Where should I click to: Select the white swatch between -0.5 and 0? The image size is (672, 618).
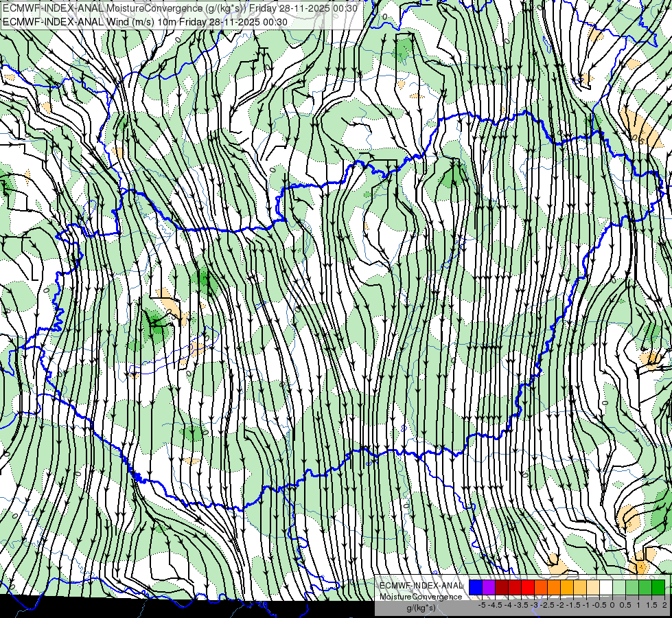(x=605, y=587)
